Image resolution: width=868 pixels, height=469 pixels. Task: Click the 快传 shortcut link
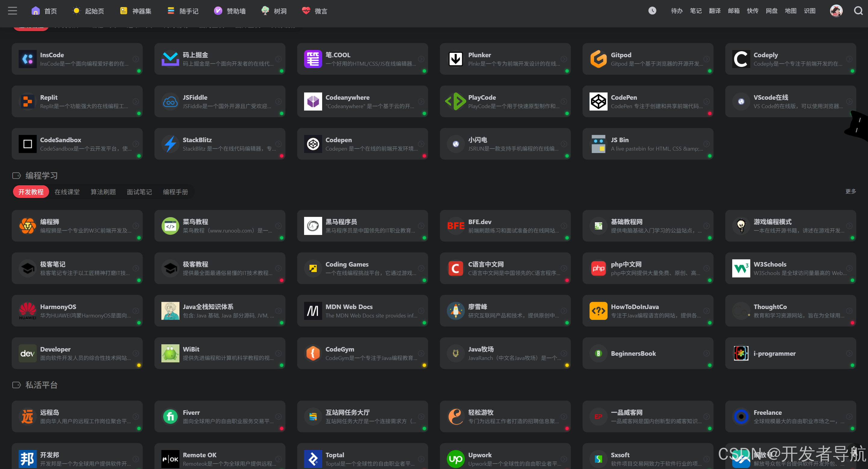click(x=753, y=11)
